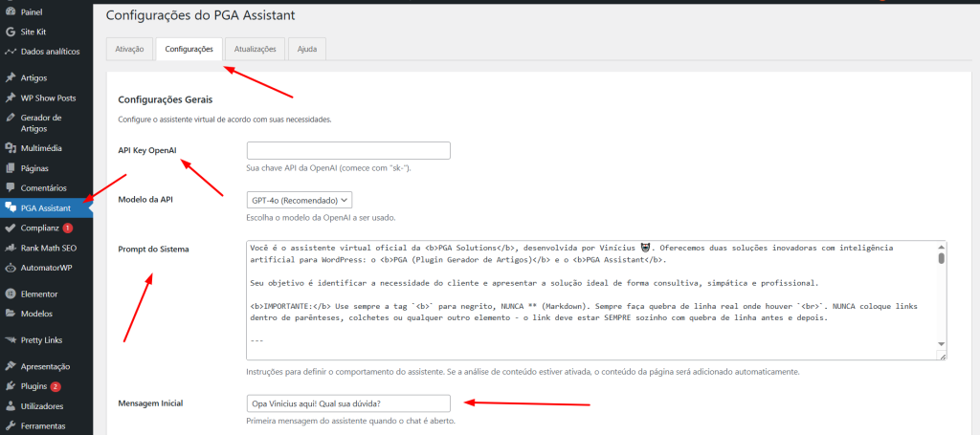Open Multimédia via its media icon

point(10,148)
